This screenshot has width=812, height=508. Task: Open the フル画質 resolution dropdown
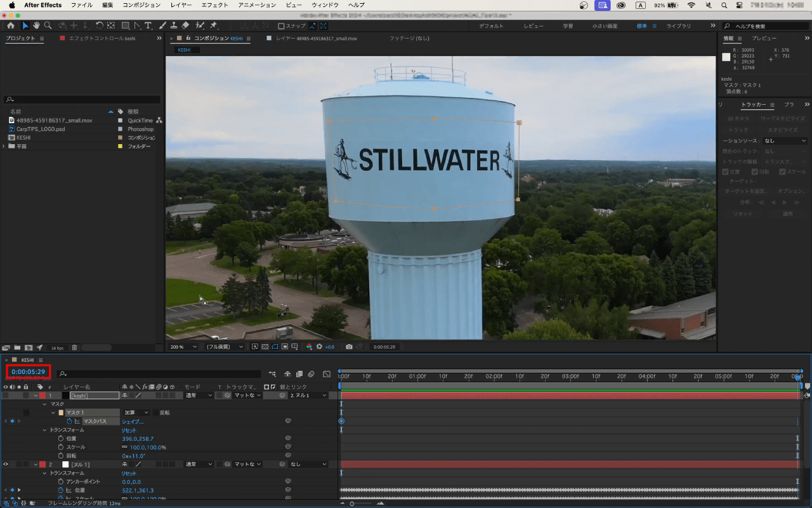click(x=225, y=347)
